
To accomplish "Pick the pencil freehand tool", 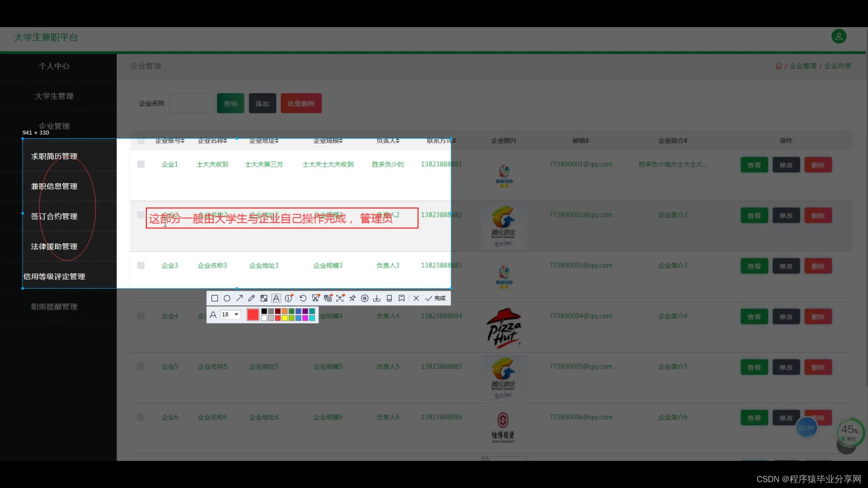I will 251,298.
